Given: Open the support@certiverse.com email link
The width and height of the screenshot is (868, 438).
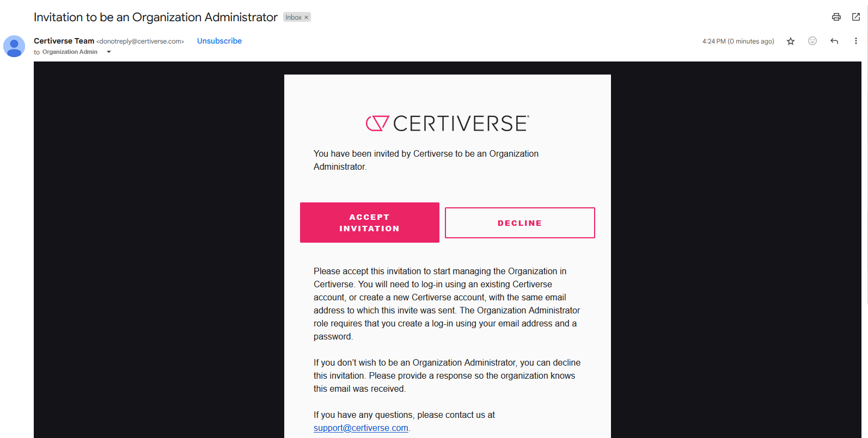Looking at the screenshot, I should click(360, 428).
